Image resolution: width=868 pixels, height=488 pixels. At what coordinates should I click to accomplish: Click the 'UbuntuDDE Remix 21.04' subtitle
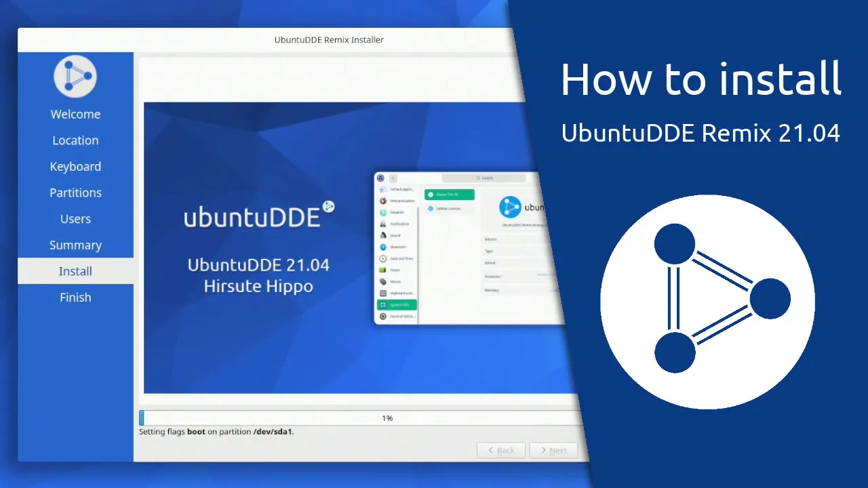(701, 134)
